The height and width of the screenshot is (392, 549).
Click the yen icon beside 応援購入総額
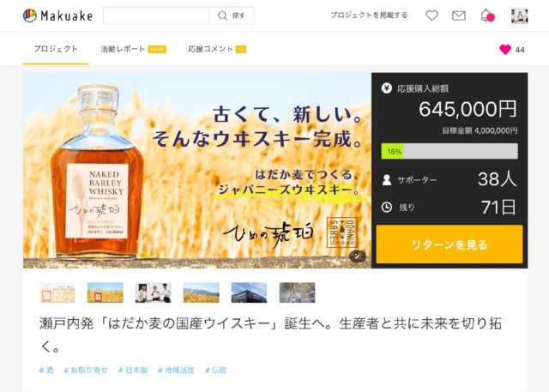pos(387,87)
